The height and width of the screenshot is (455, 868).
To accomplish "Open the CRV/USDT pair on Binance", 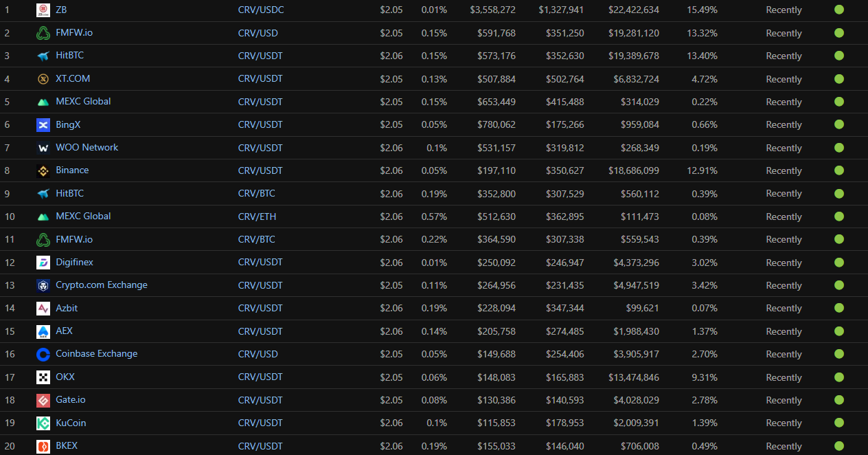I will click(x=260, y=170).
